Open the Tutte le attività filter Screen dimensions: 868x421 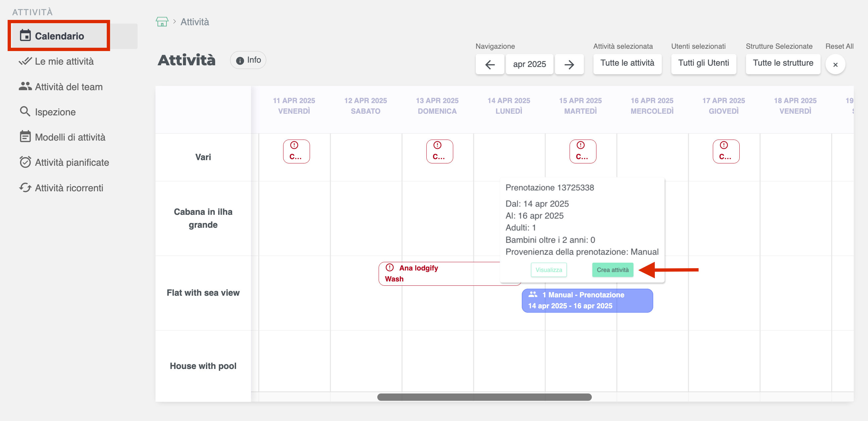coord(627,63)
